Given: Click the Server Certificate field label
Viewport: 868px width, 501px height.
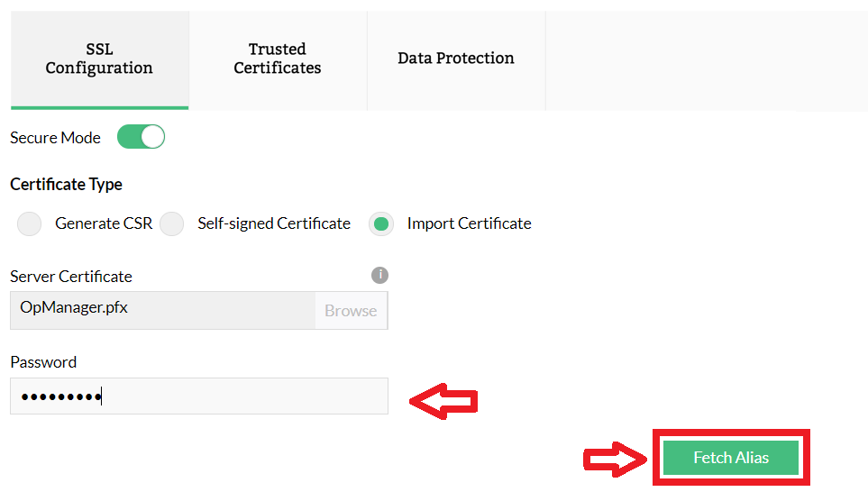Looking at the screenshot, I should point(71,277).
